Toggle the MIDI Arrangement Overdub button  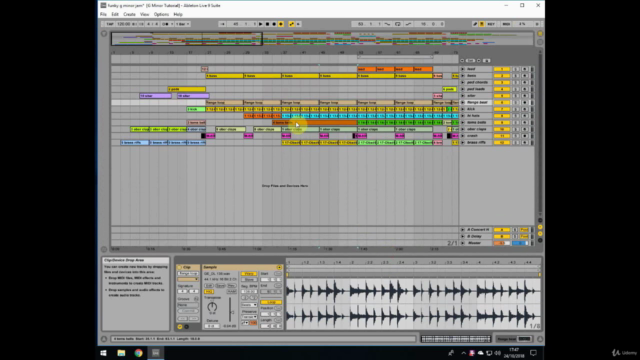(x=281, y=24)
